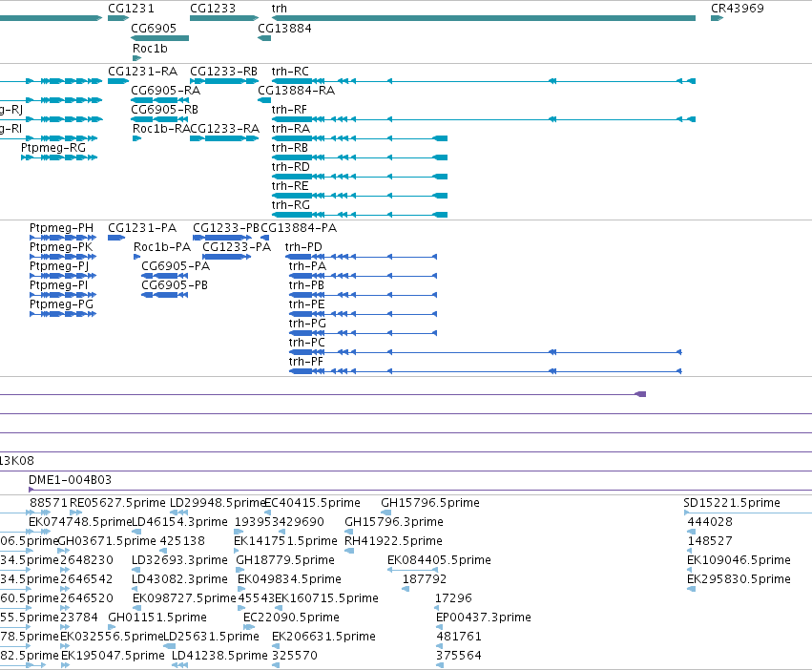Image resolution: width=812 pixels, height=670 pixels.
Task: Select protein Roc1b-PA
Action: 136,257
